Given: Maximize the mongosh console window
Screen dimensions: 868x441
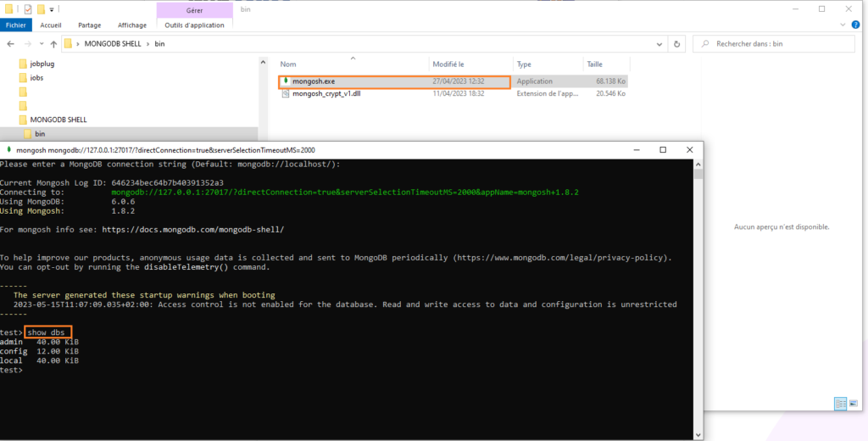Looking at the screenshot, I should (x=663, y=149).
